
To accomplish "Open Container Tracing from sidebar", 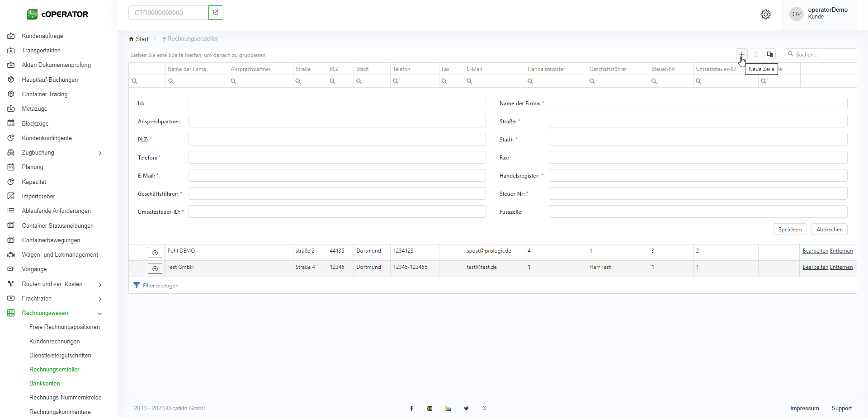I will coord(45,94).
